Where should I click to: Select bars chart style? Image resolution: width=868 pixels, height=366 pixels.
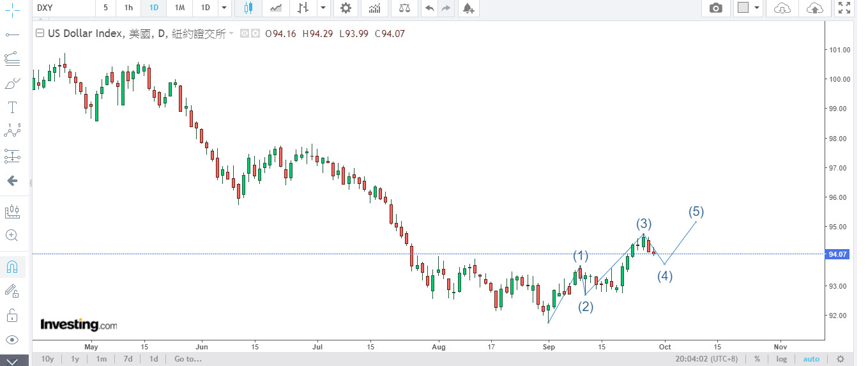click(x=303, y=8)
